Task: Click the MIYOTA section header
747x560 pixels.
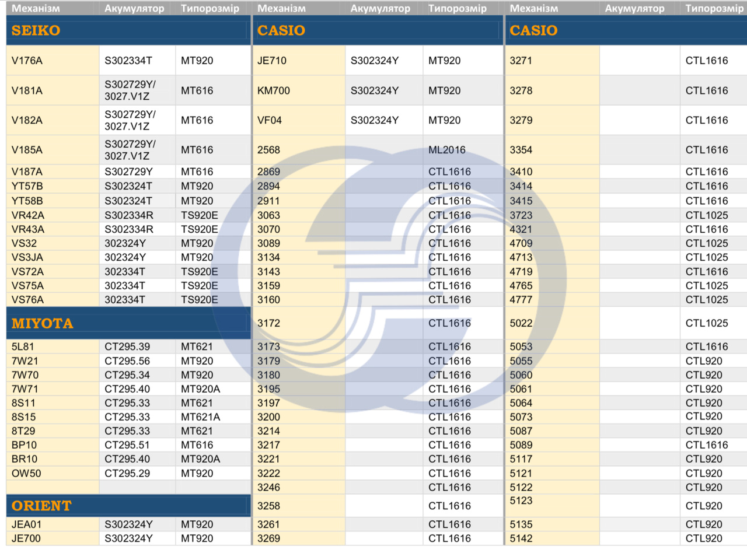Action: click(x=43, y=324)
